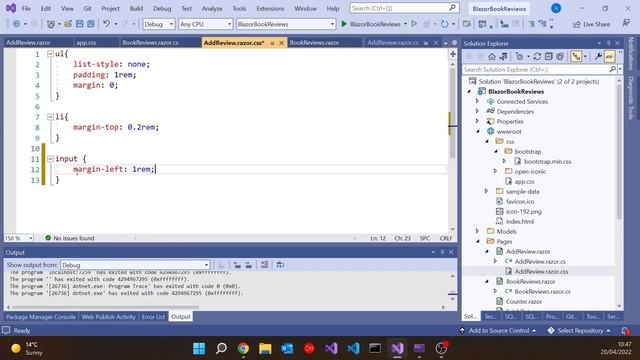Open Show output from Debug dropdown
Image resolution: width=640 pixels, height=360 pixels.
coord(136,265)
